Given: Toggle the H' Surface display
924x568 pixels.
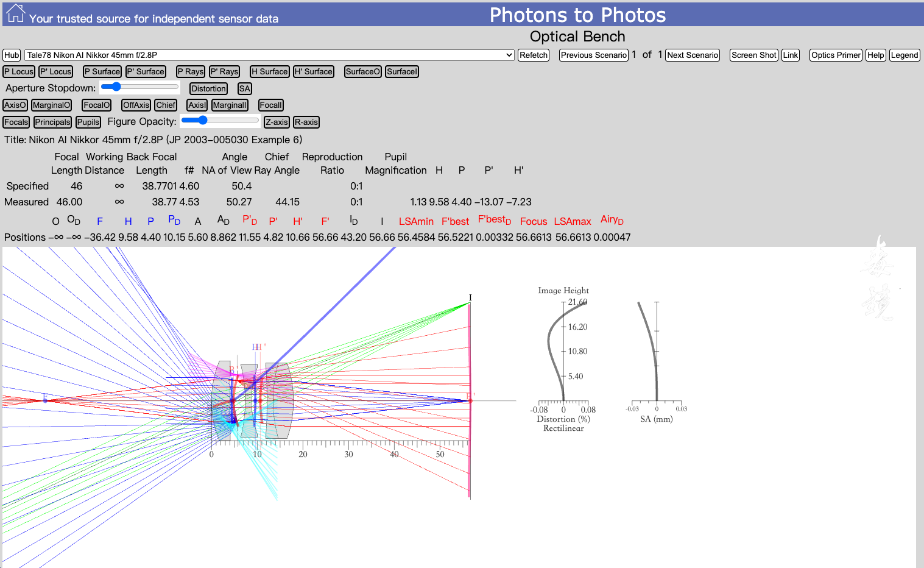Looking at the screenshot, I should 314,71.
